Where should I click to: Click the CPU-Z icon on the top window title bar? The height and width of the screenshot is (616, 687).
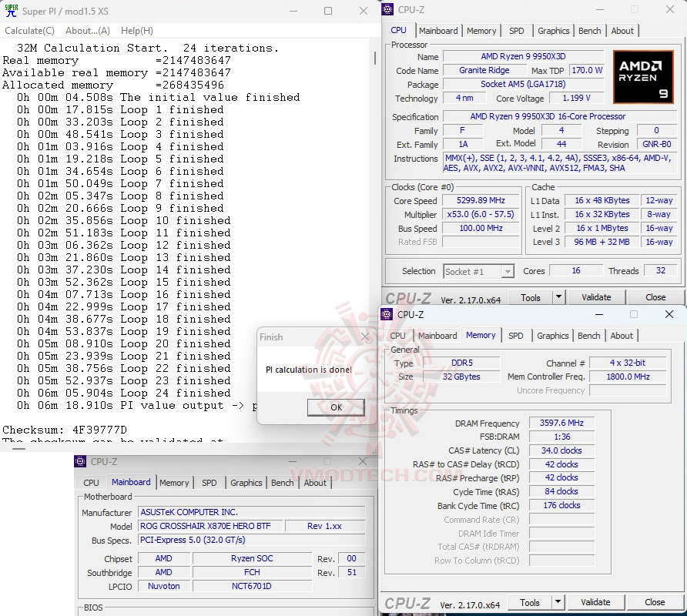pos(387,9)
